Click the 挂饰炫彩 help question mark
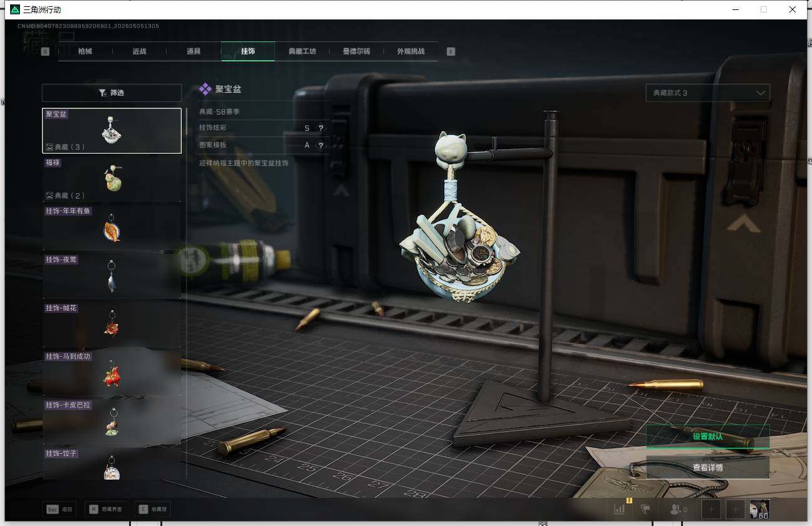The width and height of the screenshot is (812, 526). click(x=321, y=128)
